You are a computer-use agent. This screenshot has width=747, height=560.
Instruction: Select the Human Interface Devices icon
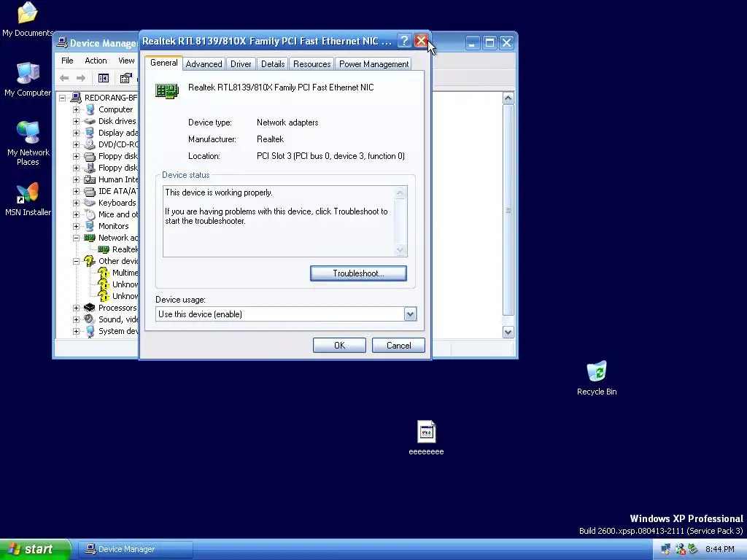[90, 179]
